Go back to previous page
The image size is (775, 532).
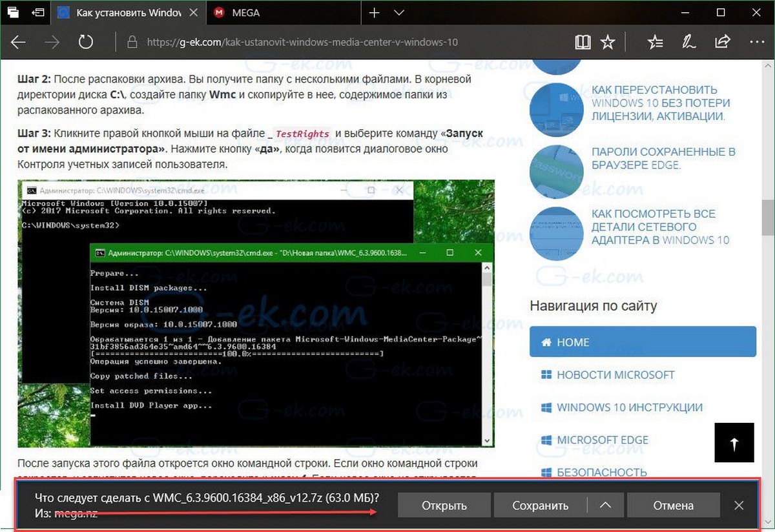coord(18,43)
